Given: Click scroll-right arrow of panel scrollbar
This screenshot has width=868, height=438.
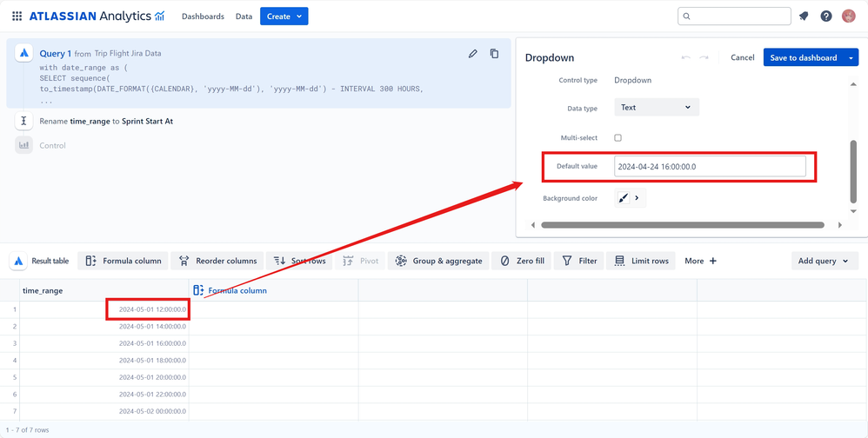Looking at the screenshot, I should pyautogui.click(x=840, y=225).
